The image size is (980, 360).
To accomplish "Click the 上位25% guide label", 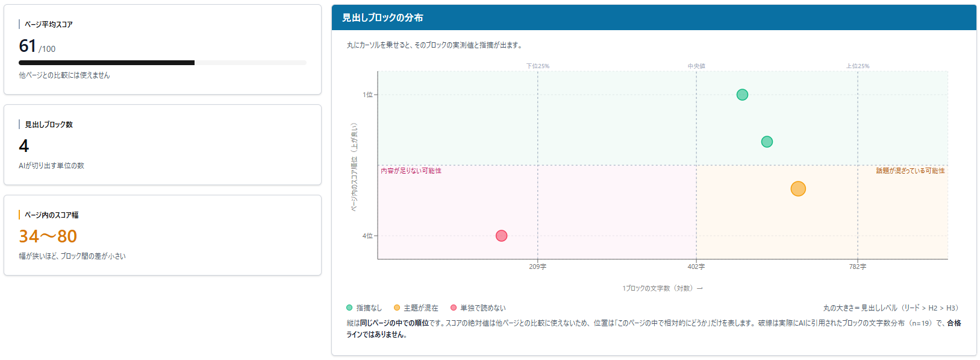I will pos(858,66).
